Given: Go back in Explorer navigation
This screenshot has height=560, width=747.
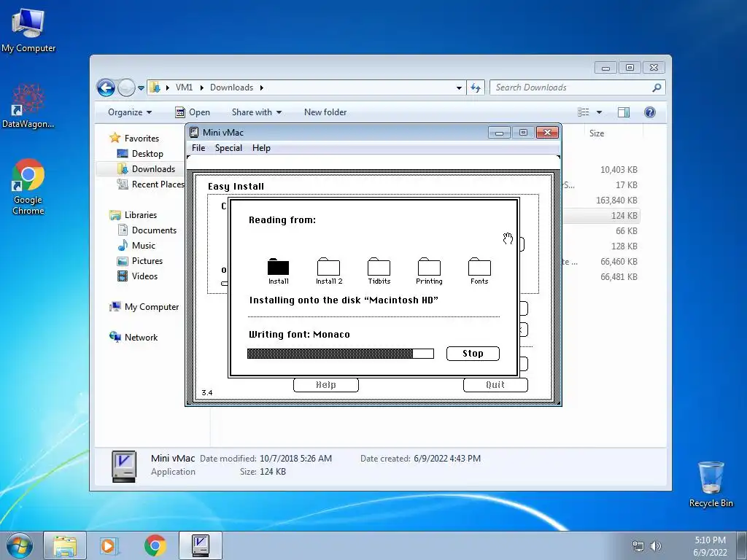Looking at the screenshot, I should [x=106, y=87].
